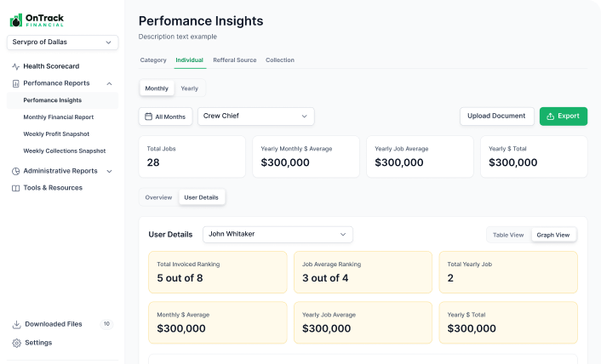
Task: Switch to the Category tab
Action: (x=153, y=60)
